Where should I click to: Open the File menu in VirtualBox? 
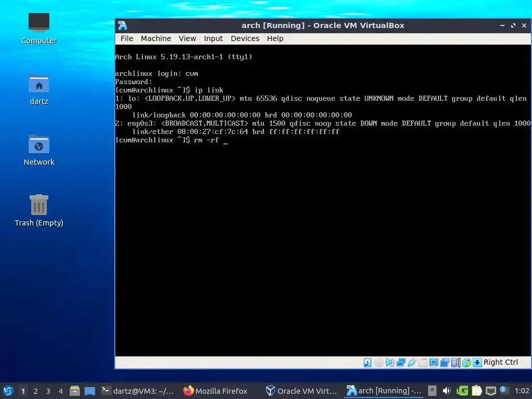tap(127, 38)
